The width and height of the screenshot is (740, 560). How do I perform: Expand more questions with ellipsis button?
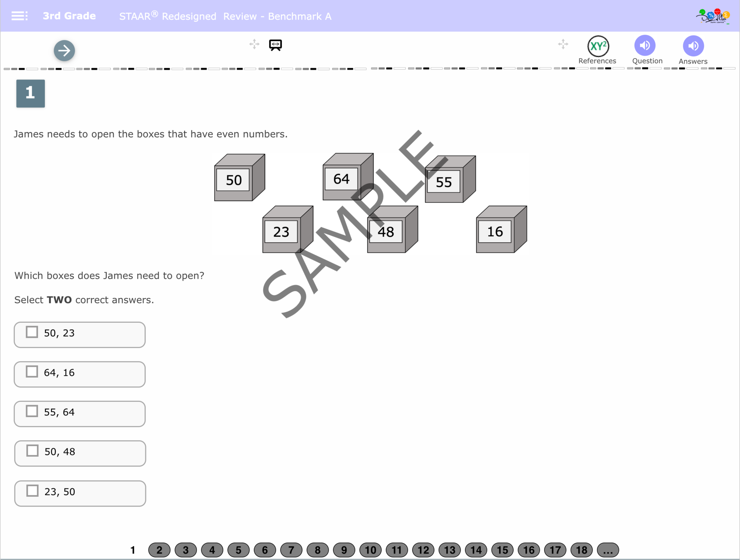pos(608,550)
